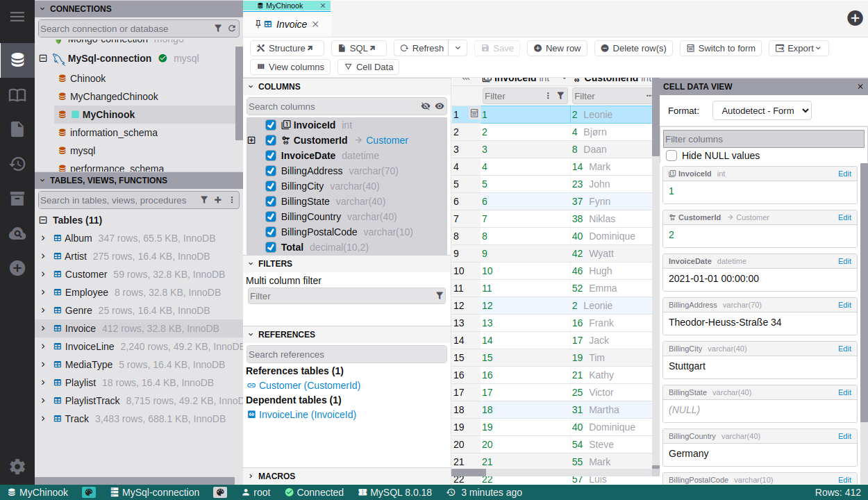Screen dimensions: 868x500
Task: Enable Hide NULL values checkbox
Action: [x=671, y=156]
